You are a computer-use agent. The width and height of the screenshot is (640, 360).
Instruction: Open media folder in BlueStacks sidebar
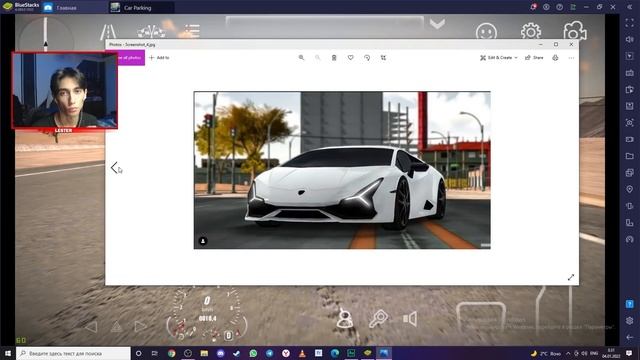630,156
